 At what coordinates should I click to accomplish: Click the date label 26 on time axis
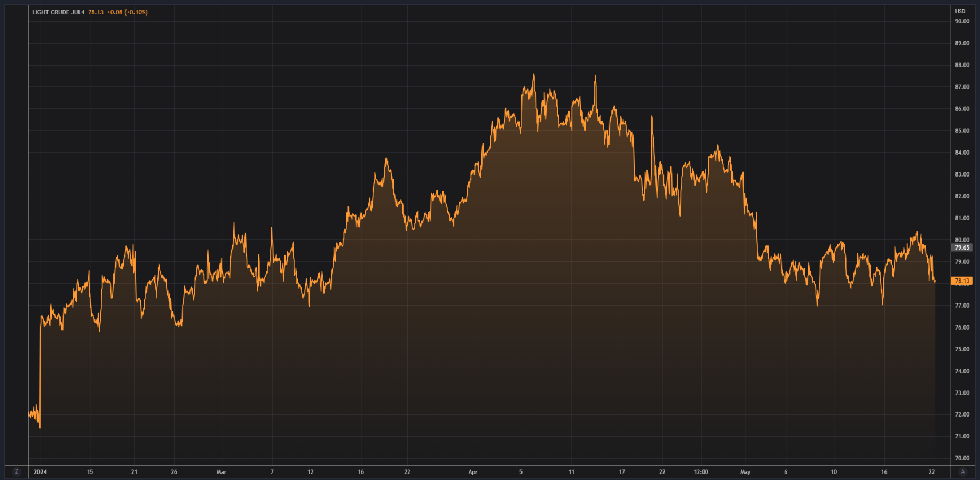174,472
